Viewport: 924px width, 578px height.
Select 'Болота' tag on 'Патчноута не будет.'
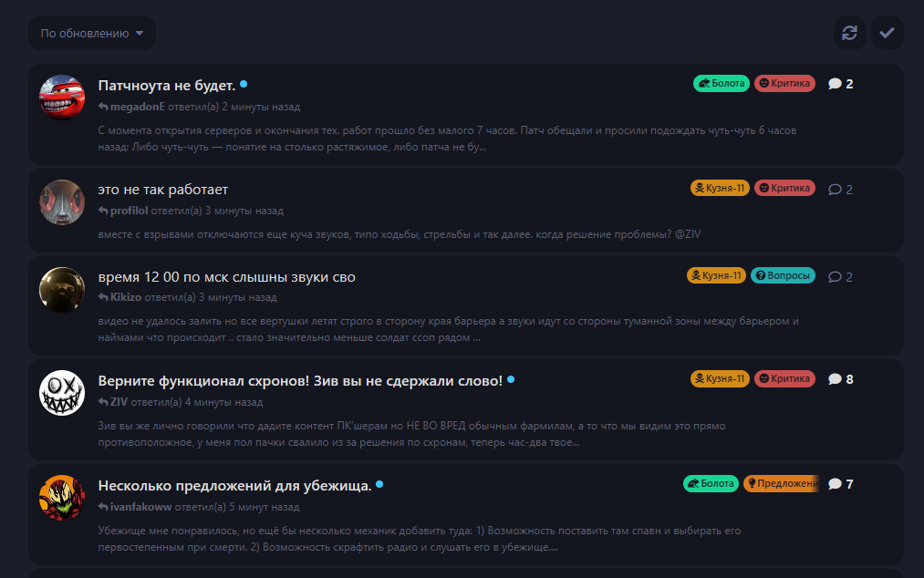pyautogui.click(x=722, y=83)
